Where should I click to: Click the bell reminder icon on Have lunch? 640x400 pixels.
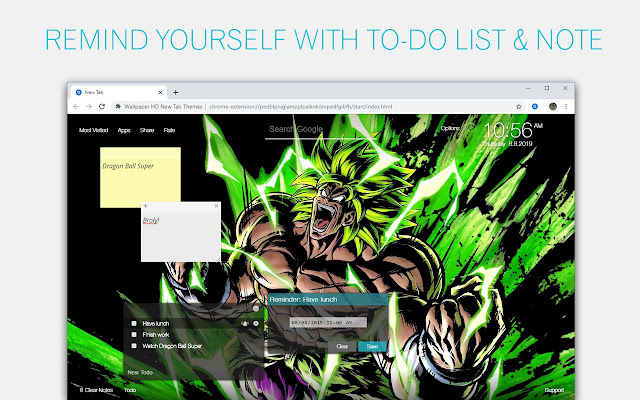click(245, 323)
